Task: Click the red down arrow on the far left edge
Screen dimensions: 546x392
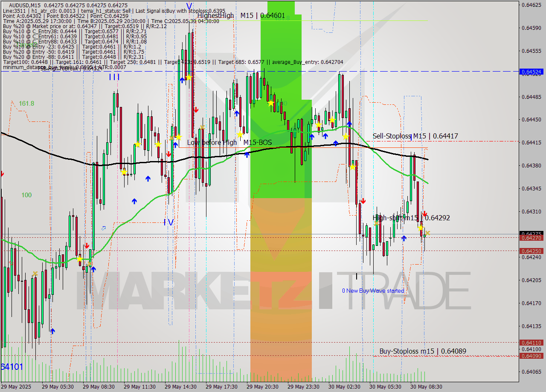Action: click(x=2, y=173)
